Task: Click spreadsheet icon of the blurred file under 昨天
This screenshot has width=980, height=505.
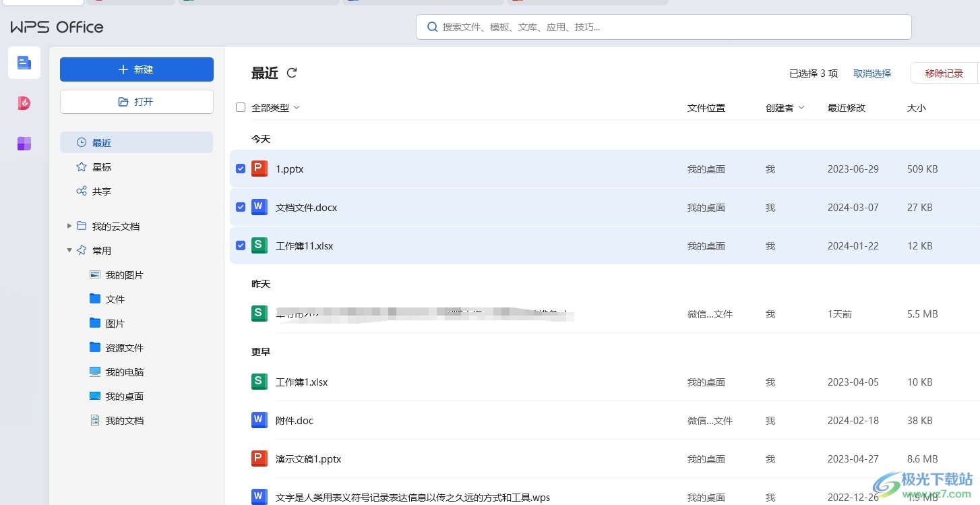Action: pos(259,314)
